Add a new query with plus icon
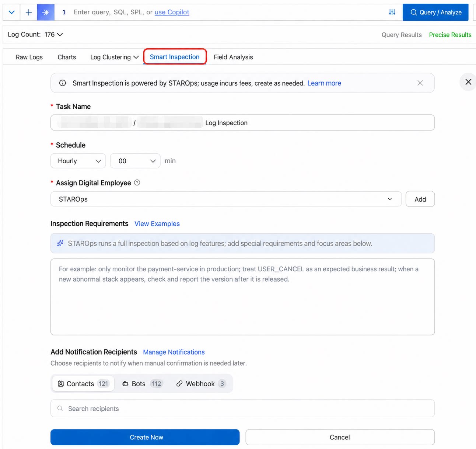This screenshot has width=476, height=449. tap(29, 12)
